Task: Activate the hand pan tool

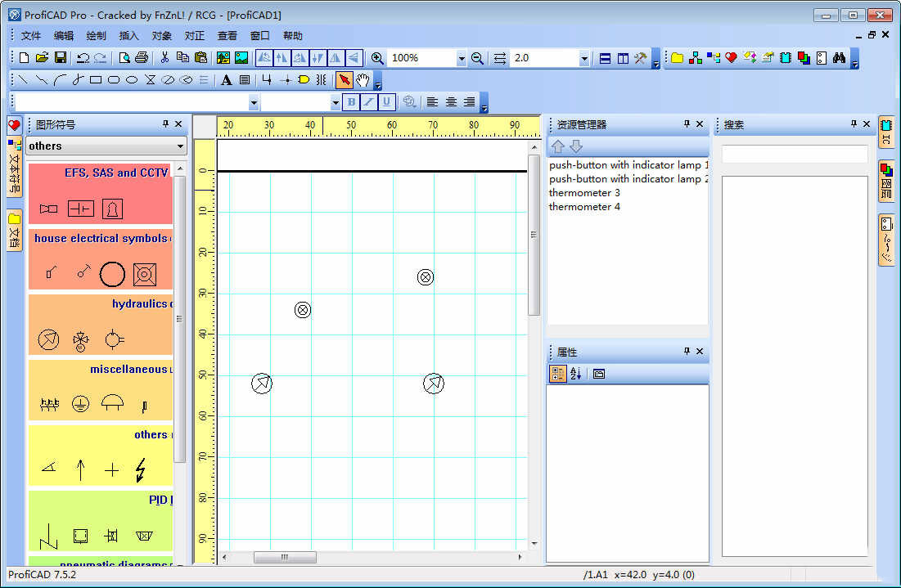Action: (362, 80)
